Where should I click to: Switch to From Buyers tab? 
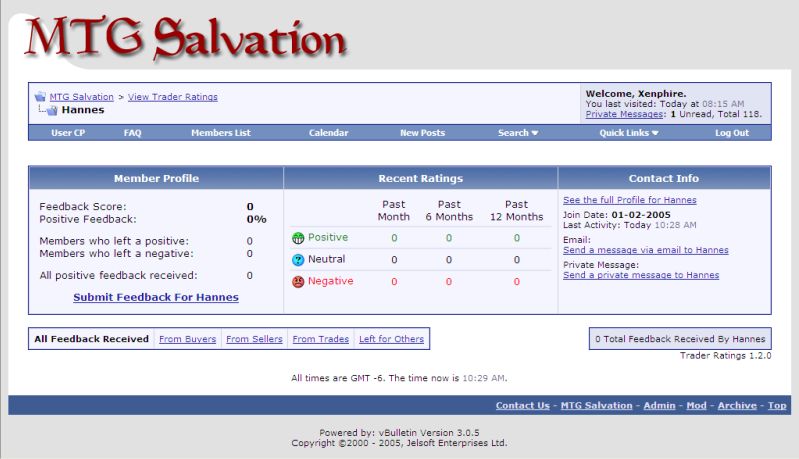tap(188, 339)
